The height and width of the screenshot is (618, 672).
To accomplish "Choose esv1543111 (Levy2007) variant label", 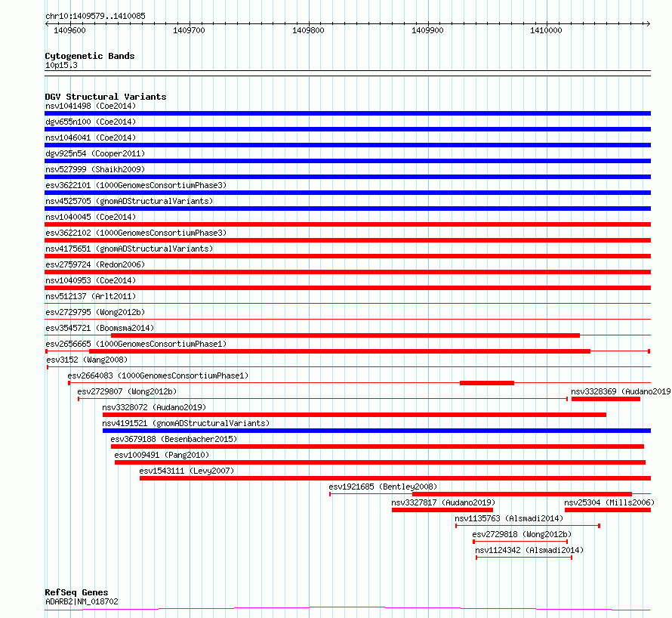I will (186, 471).
